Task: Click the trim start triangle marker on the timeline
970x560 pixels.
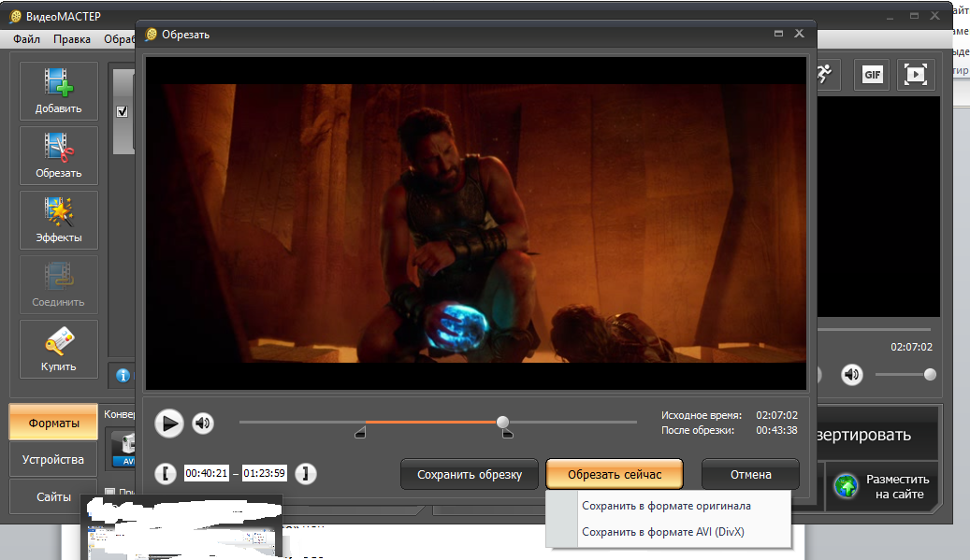Action: pyautogui.click(x=361, y=433)
